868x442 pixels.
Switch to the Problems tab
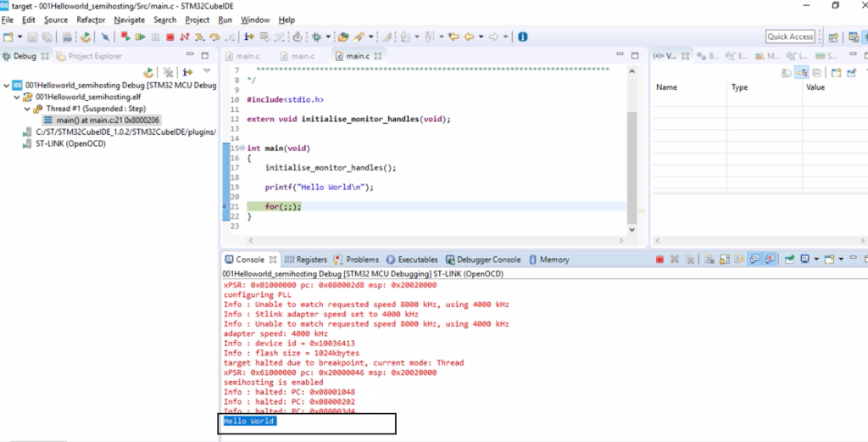tap(356, 260)
